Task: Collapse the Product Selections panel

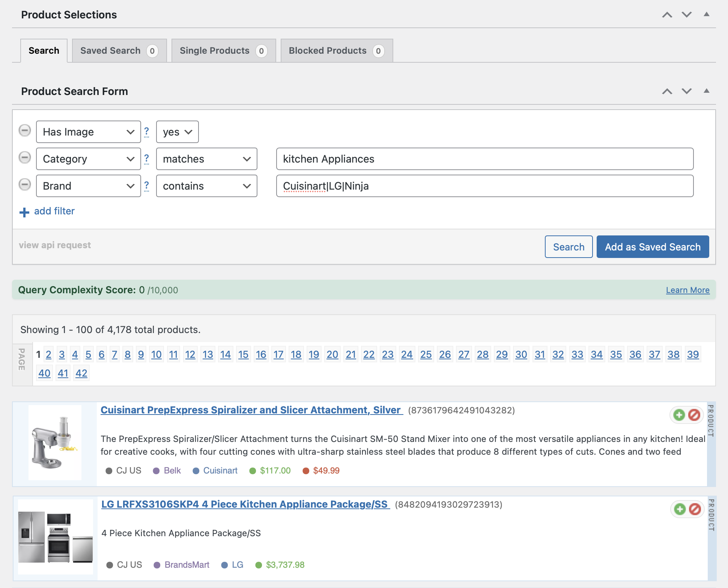Action: (707, 14)
